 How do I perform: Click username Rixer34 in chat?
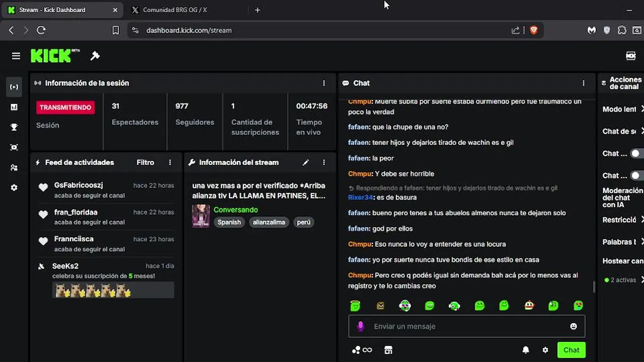(360, 197)
